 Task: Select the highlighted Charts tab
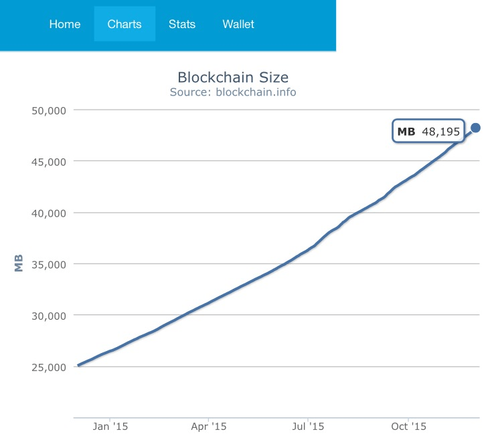click(124, 24)
